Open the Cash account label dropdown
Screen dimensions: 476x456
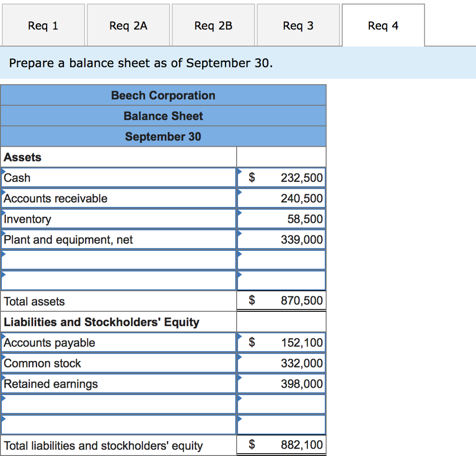click(119, 178)
